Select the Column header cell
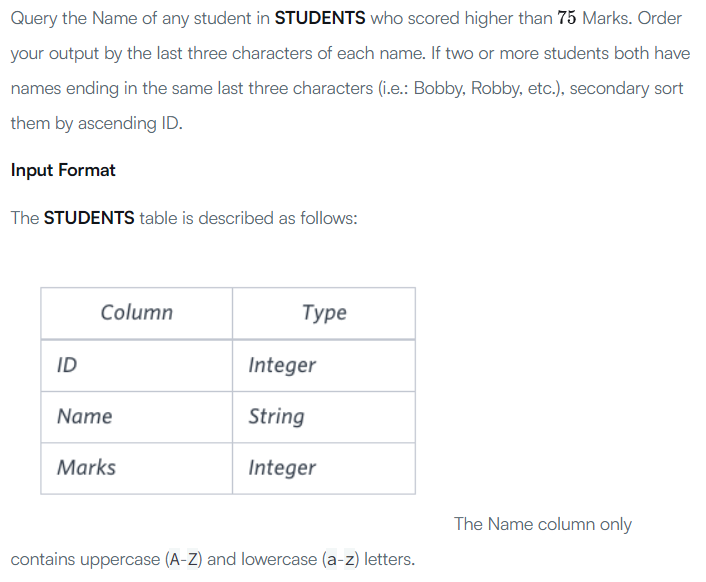This screenshot has height=582, width=706. pyautogui.click(x=136, y=313)
